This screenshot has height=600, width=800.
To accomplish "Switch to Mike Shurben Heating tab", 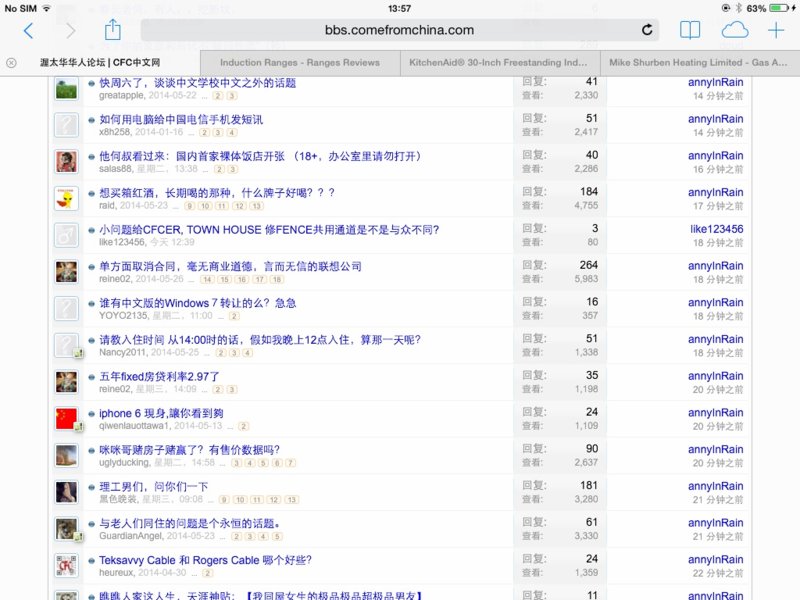I will coord(698,62).
